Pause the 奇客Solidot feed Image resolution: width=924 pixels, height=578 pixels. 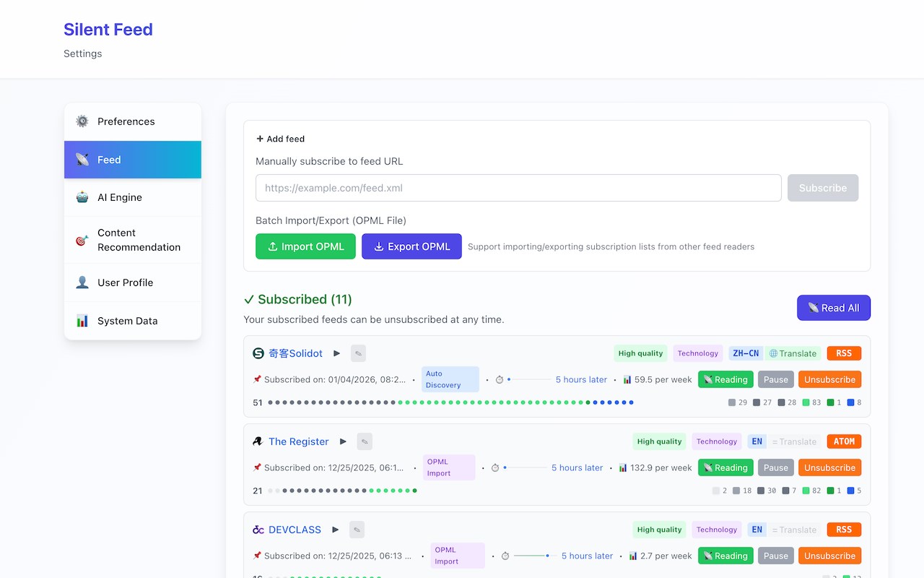(x=776, y=379)
